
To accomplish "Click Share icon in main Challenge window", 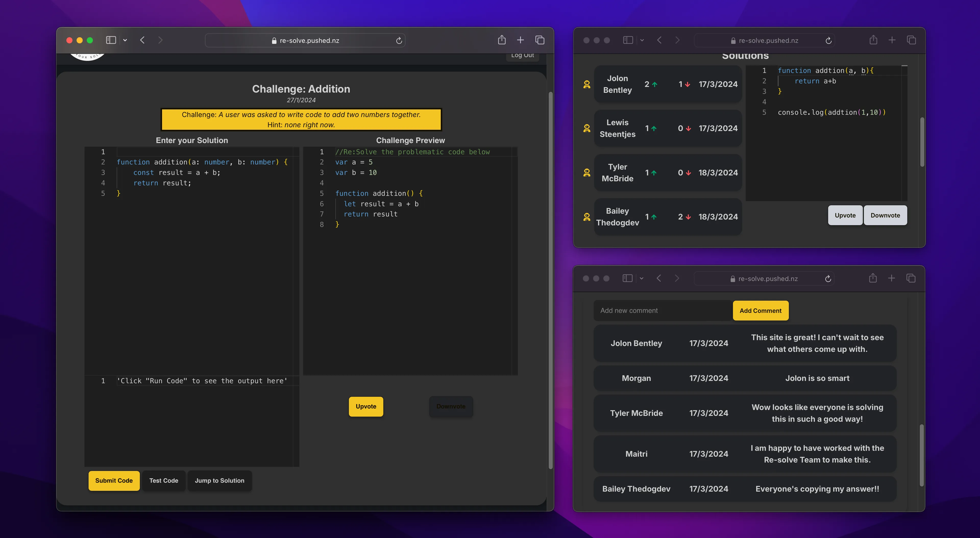I will tap(502, 40).
